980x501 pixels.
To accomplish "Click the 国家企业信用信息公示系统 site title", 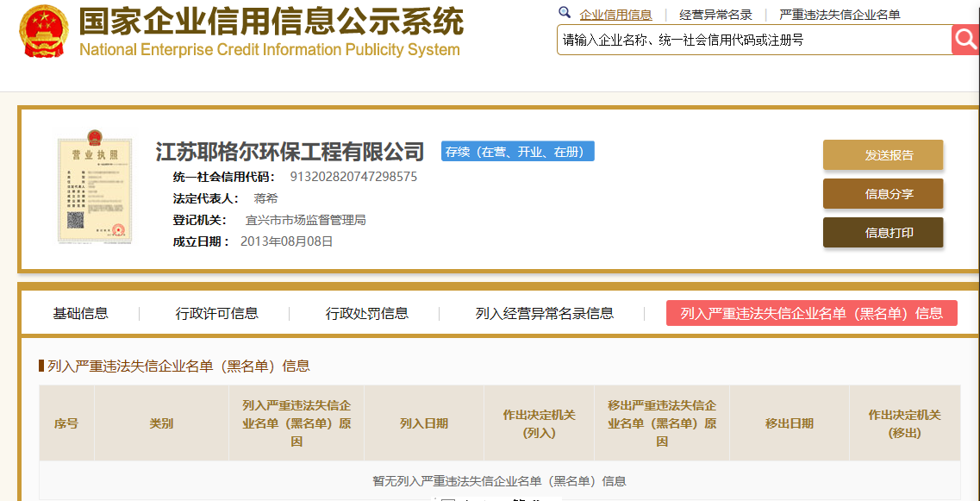I will pyautogui.click(x=272, y=22).
